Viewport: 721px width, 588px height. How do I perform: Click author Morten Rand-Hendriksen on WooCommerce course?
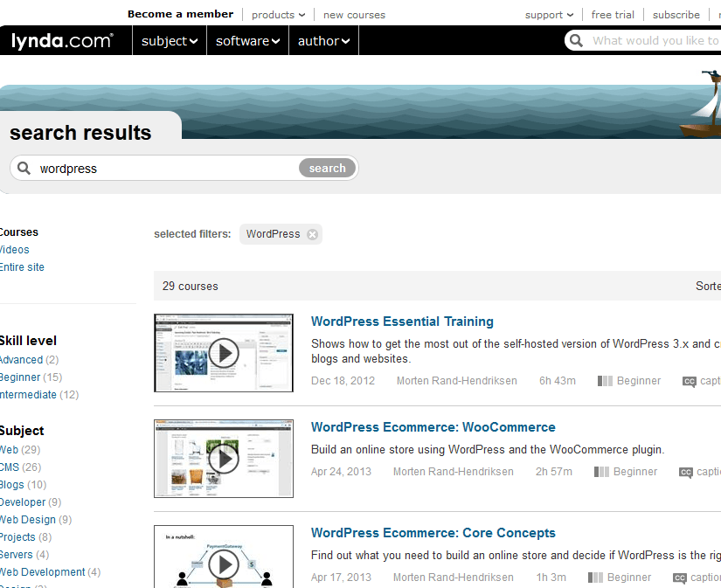point(453,472)
